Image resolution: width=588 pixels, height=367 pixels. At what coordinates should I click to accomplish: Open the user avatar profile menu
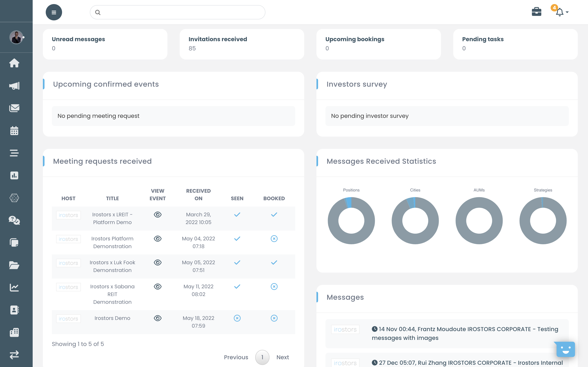pos(16,37)
